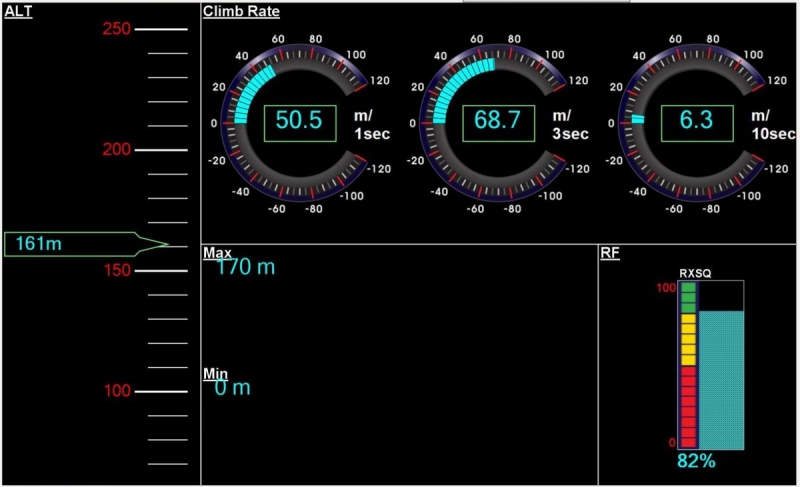Select the 6.3 climb rate readout box

pyautogui.click(x=695, y=122)
